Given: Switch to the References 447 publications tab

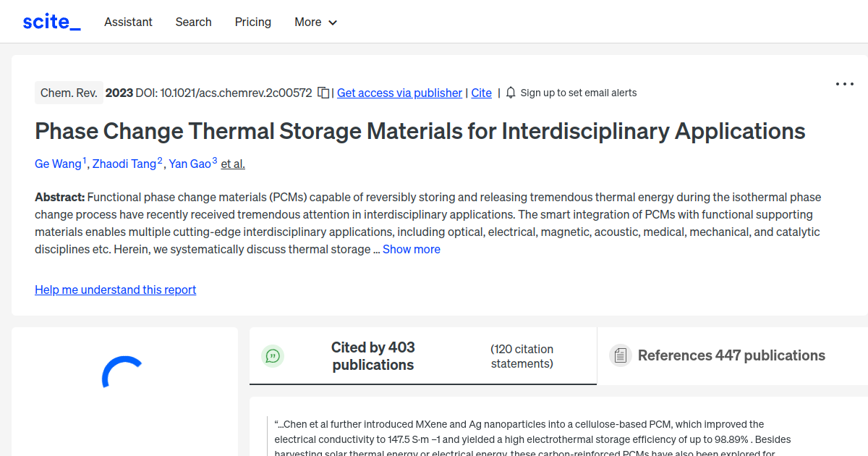Looking at the screenshot, I should click(x=731, y=355).
